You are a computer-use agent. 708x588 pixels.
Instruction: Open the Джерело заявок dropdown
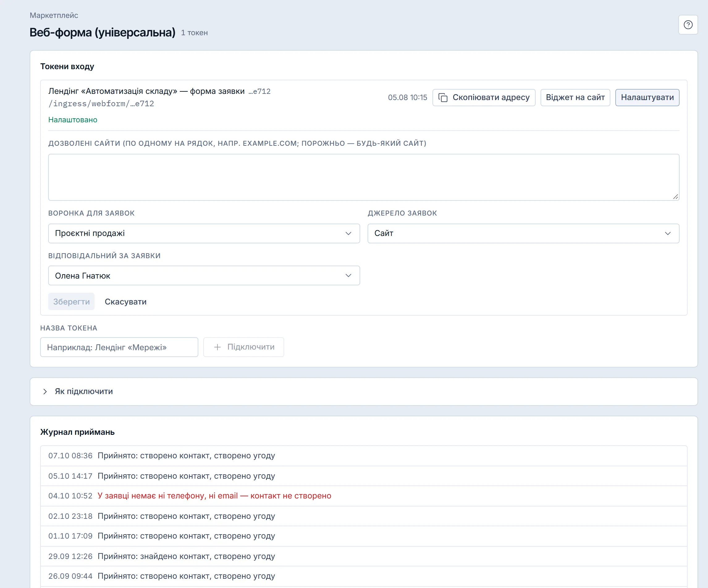[523, 233]
